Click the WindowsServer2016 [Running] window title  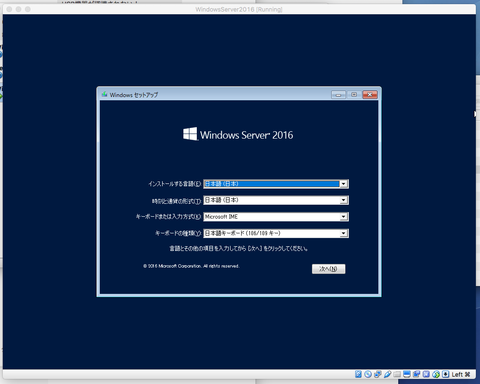pyautogui.click(x=239, y=9)
